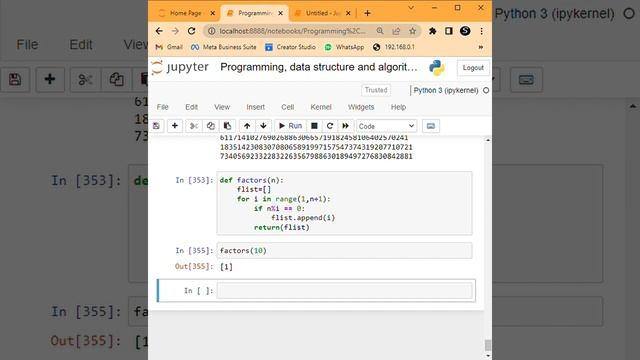Click the Python logo icon
Image resolution: width=640 pixels, height=360 pixels.
437,68
